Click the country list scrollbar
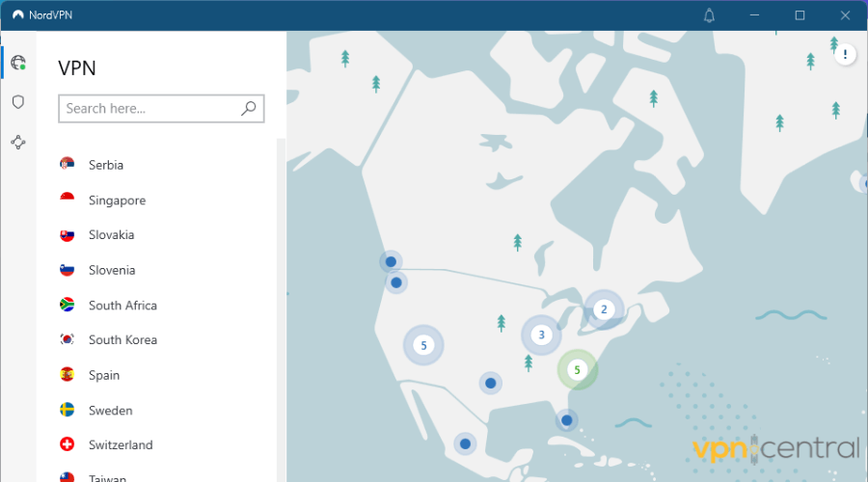Screen dimensions: 868x482 [x=281, y=309]
